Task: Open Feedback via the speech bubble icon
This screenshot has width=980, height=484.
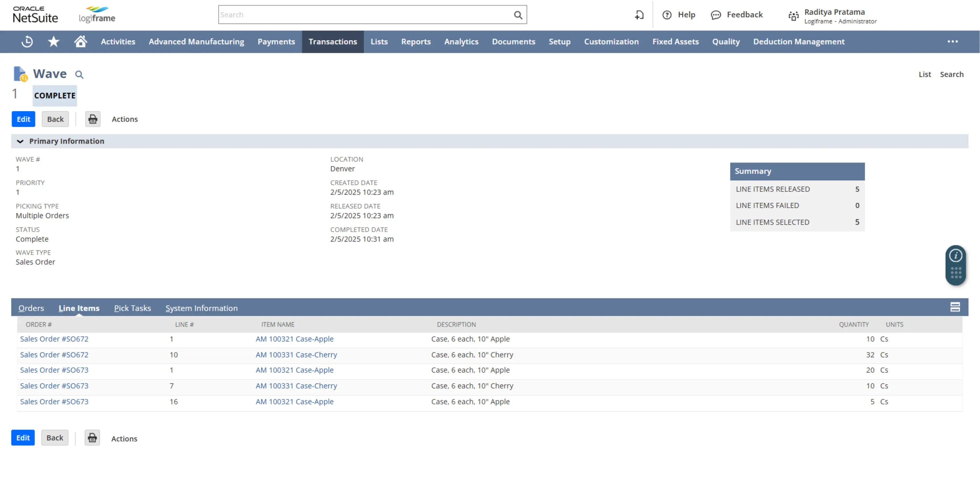Action: [x=716, y=15]
